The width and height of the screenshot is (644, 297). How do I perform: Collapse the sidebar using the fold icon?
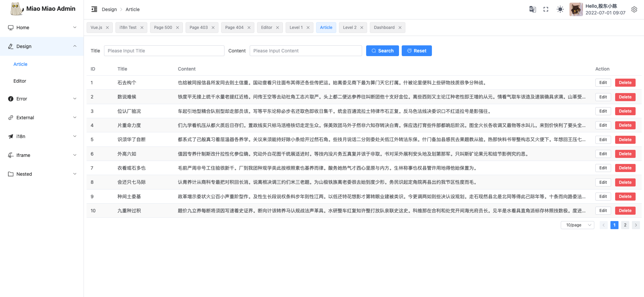tap(94, 9)
